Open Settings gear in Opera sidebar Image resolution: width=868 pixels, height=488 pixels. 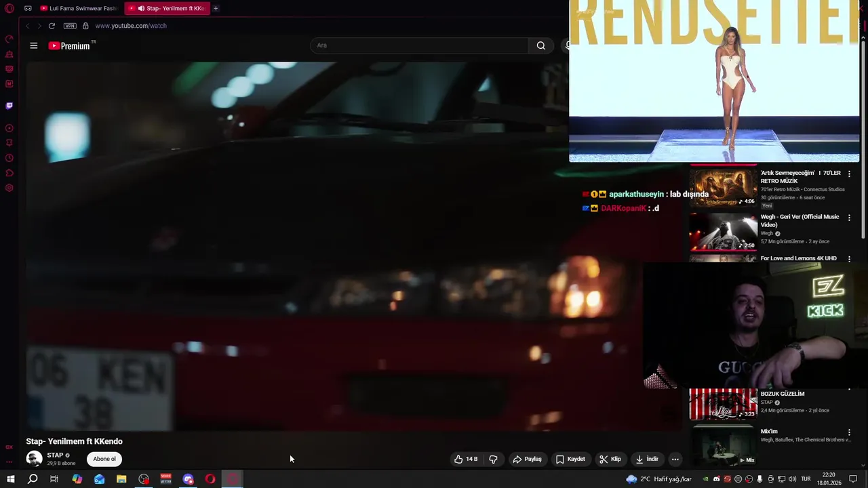(x=9, y=188)
